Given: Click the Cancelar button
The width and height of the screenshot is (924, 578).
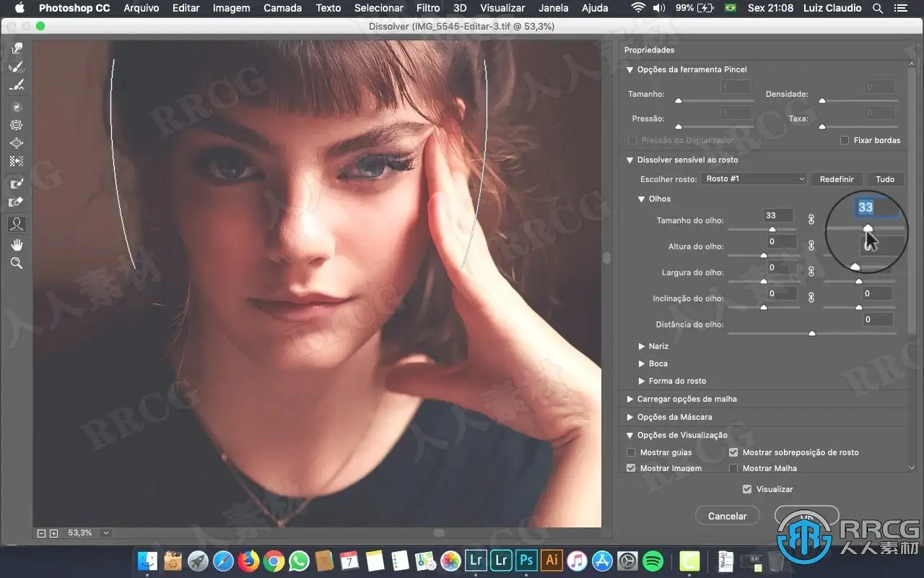Looking at the screenshot, I should click(727, 516).
